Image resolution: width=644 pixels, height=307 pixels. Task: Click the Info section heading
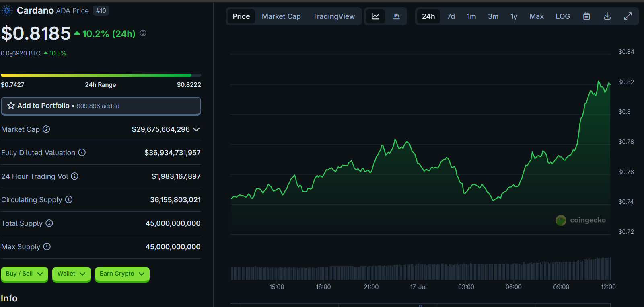9,298
